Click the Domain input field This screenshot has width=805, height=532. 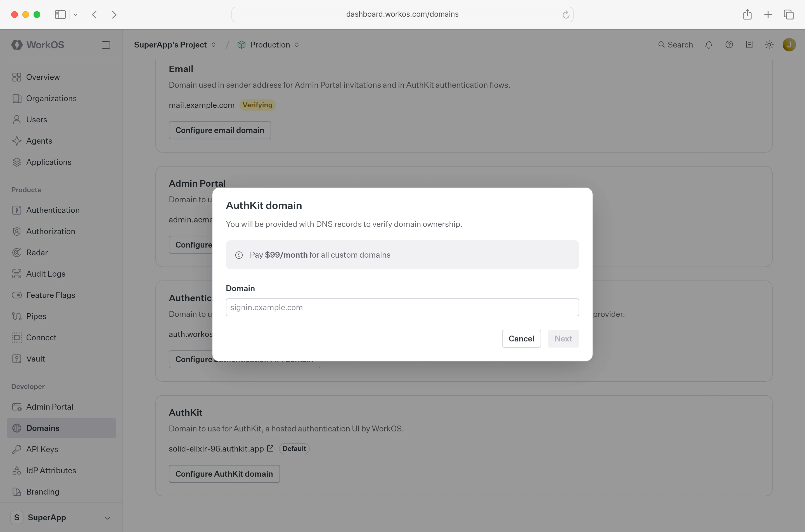point(402,307)
